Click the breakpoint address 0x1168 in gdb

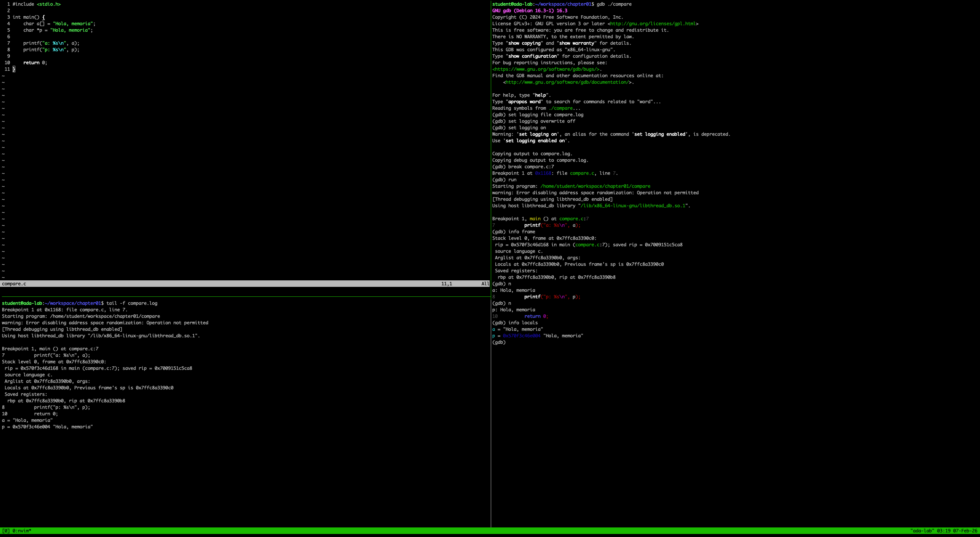543,173
